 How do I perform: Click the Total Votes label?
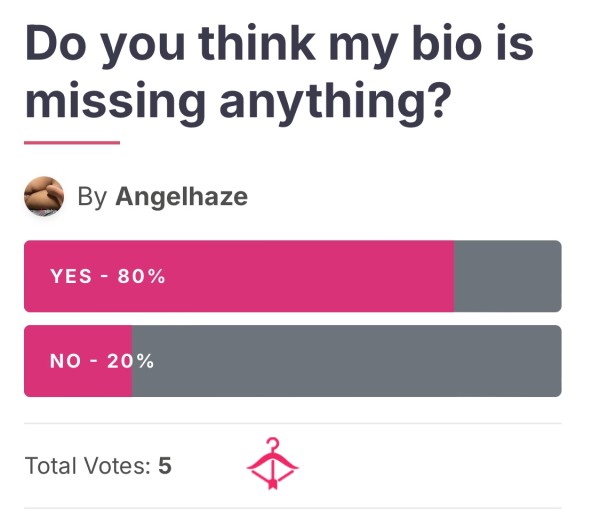tap(88, 466)
